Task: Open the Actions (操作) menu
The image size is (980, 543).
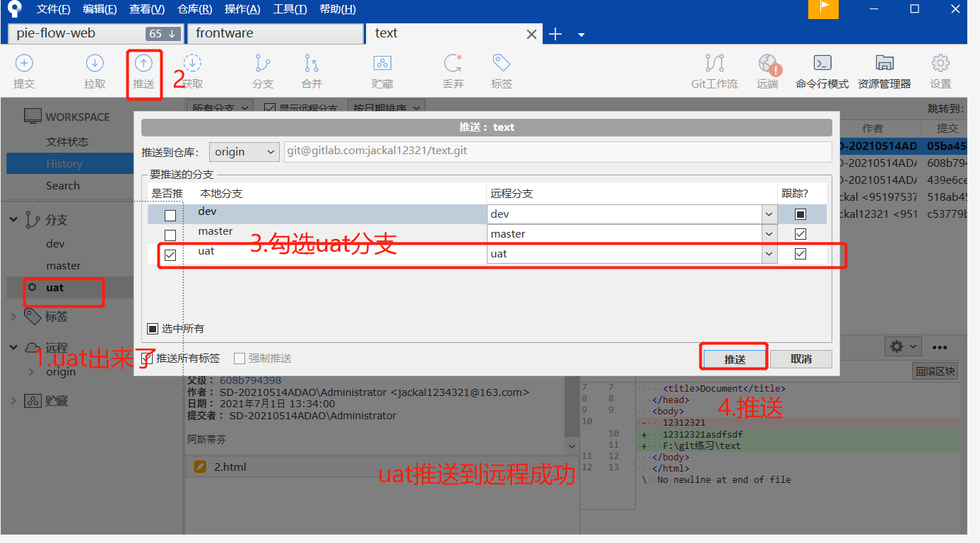Action: 242,9
